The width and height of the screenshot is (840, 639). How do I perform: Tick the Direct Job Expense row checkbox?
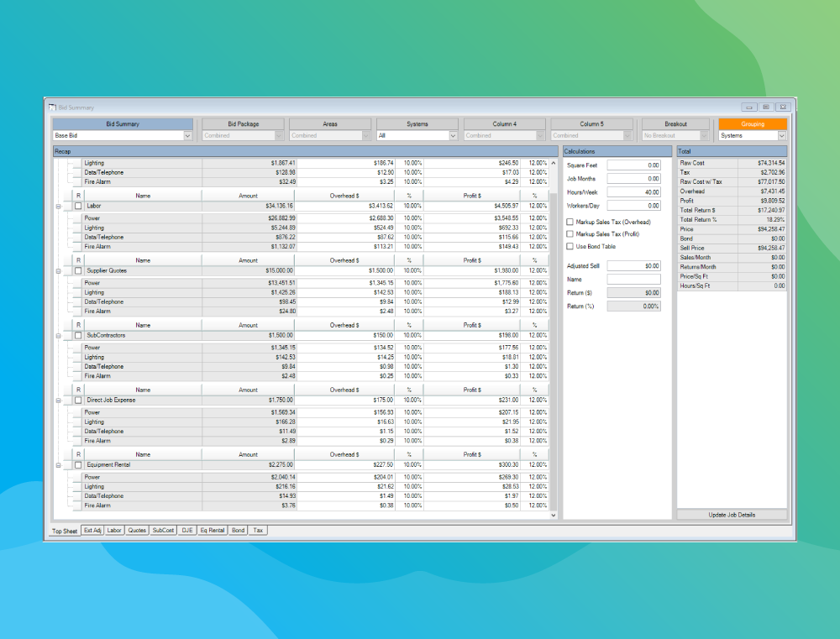(78, 401)
